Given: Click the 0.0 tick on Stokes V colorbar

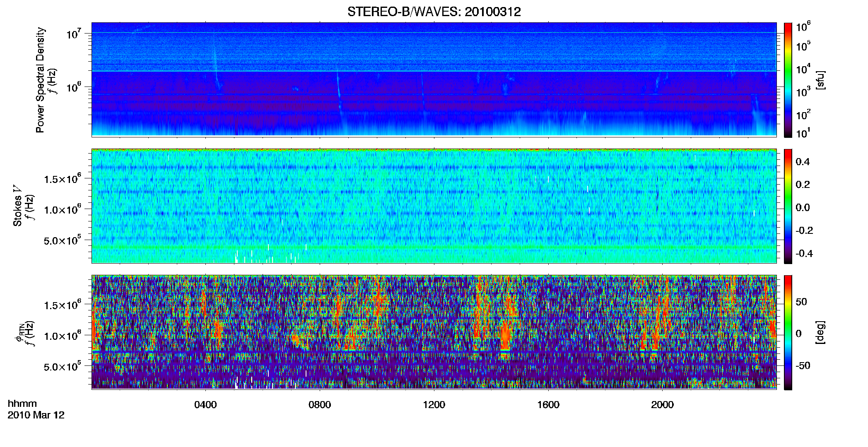Looking at the screenshot, I should tap(803, 208).
